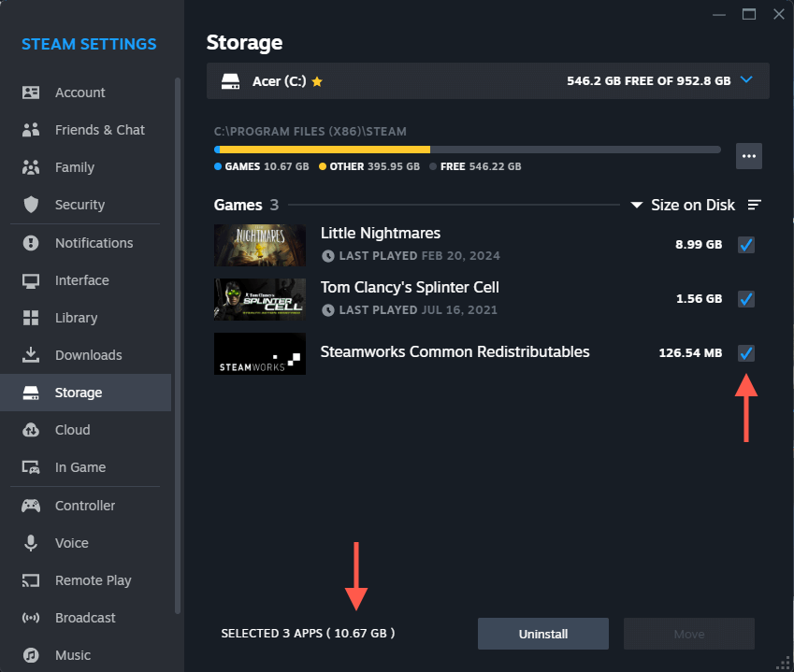
Task: Open Friends & Chat settings
Action: [x=31, y=129]
